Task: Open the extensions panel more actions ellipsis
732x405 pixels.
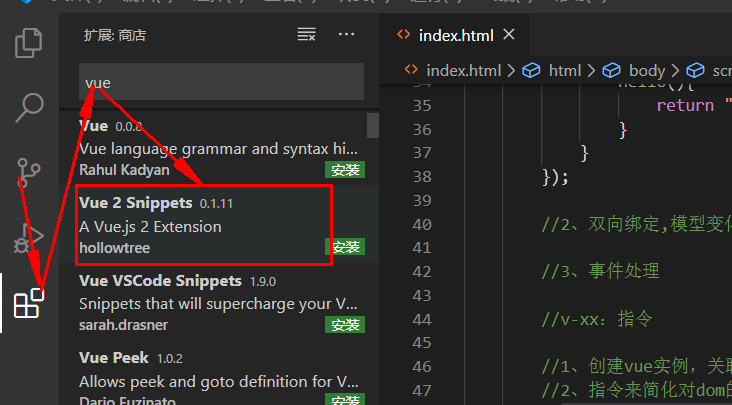Action: point(347,35)
